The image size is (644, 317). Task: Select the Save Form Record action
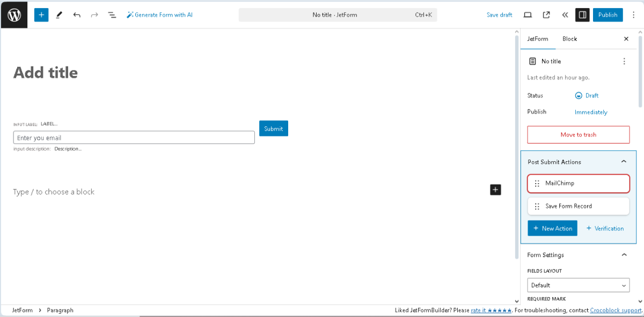pos(578,206)
